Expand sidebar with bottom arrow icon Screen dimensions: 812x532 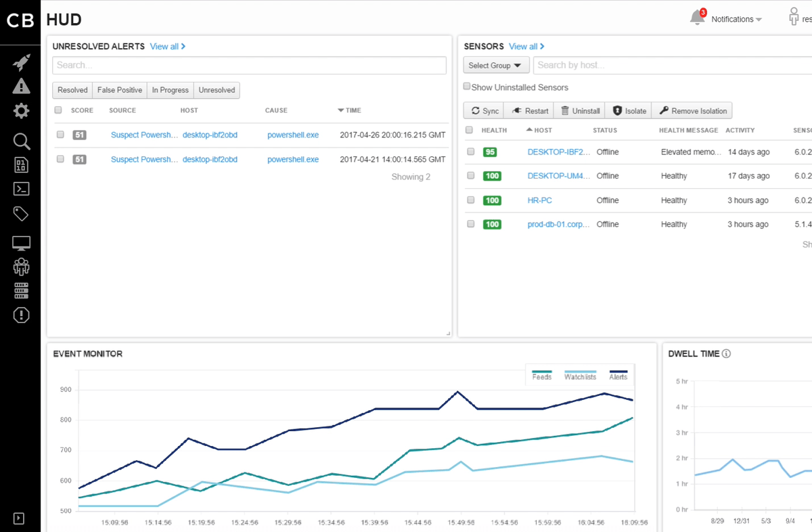pyautogui.click(x=19, y=518)
